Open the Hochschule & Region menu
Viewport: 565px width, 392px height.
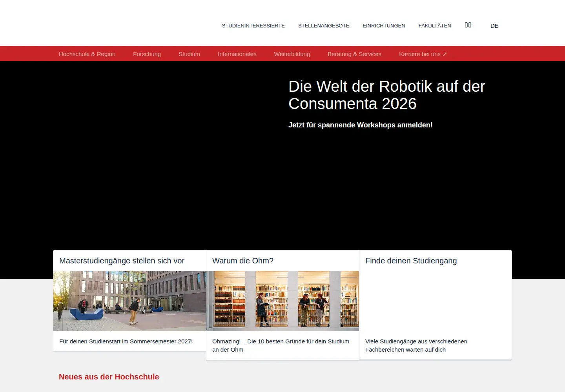point(87,54)
